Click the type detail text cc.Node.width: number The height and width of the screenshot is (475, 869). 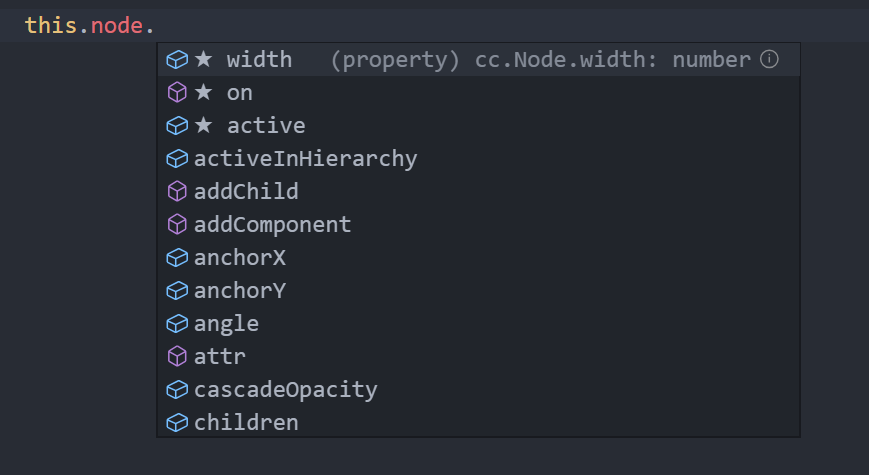[x=612, y=59]
